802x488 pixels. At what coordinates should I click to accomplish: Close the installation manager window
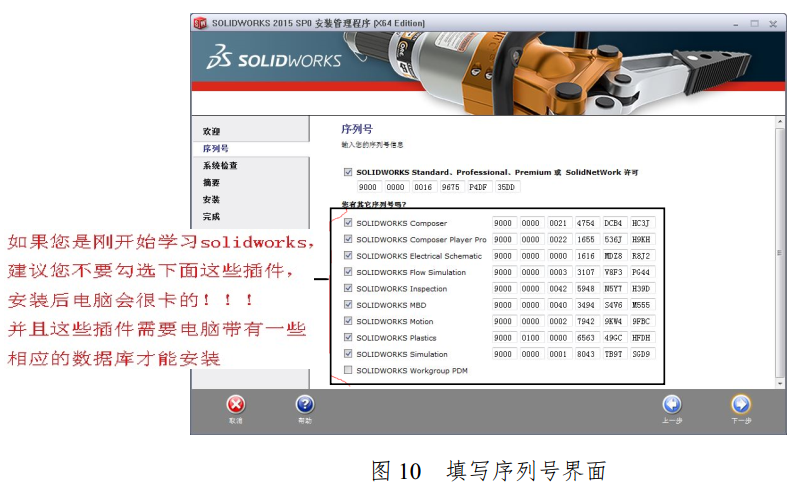[x=773, y=24]
